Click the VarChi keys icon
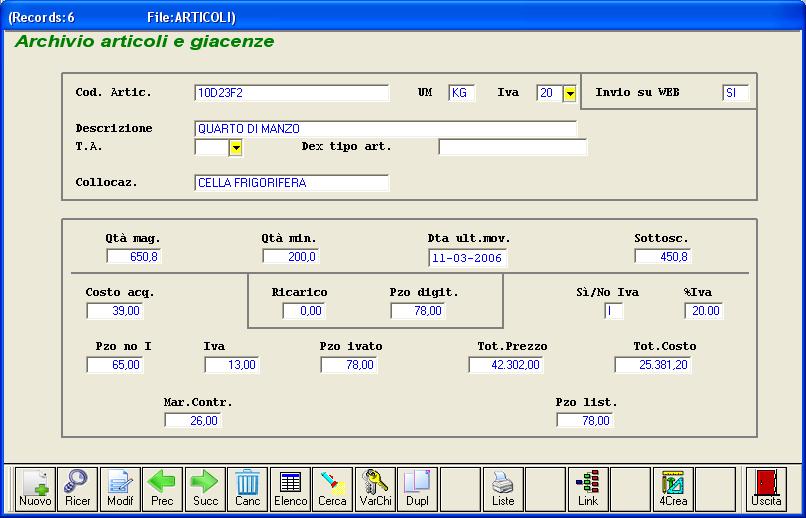The height and width of the screenshot is (518, 806). point(375,489)
